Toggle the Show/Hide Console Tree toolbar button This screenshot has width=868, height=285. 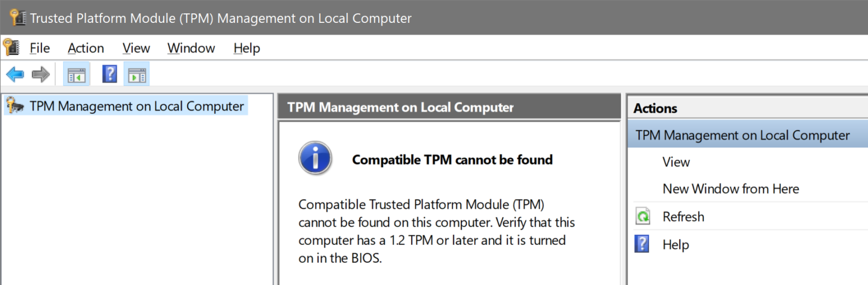click(x=76, y=74)
